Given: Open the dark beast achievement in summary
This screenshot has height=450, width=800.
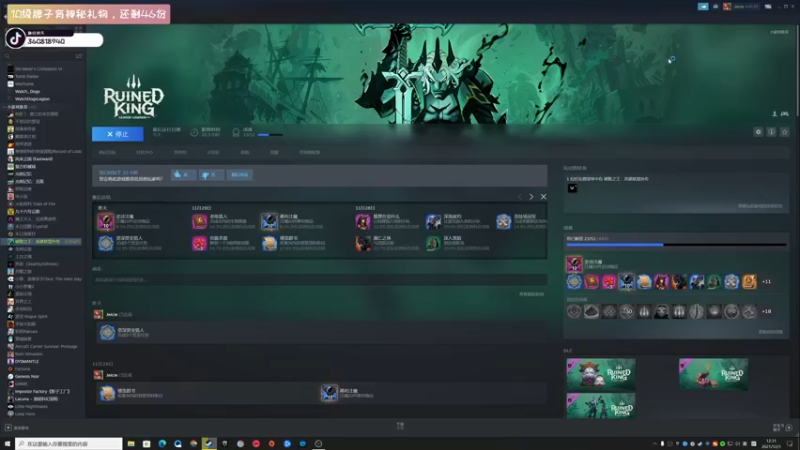Looking at the screenshot, I should [x=363, y=243].
